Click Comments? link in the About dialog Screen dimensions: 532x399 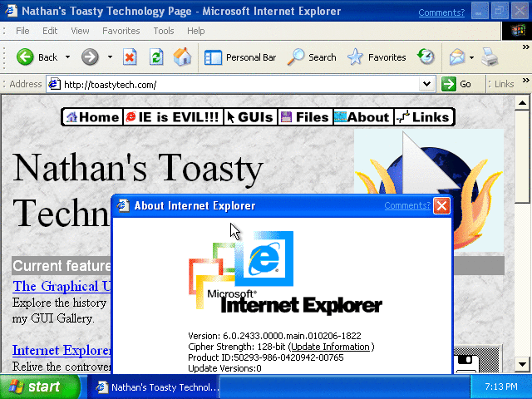[x=407, y=205]
